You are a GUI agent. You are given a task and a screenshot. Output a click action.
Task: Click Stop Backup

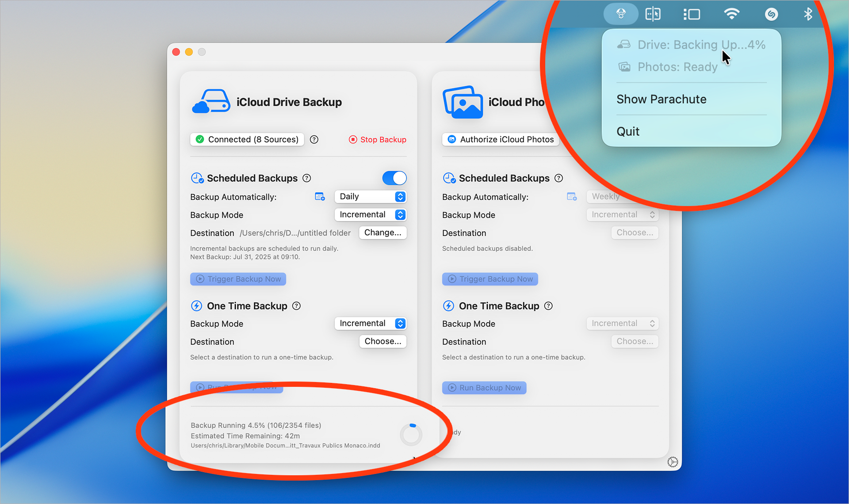pyautogui.click(x=377, y=140)
